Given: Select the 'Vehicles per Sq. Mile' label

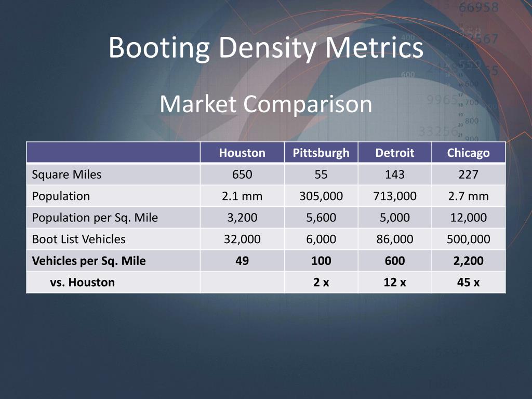Looking at the screenshot, I should tap(89, 261).
